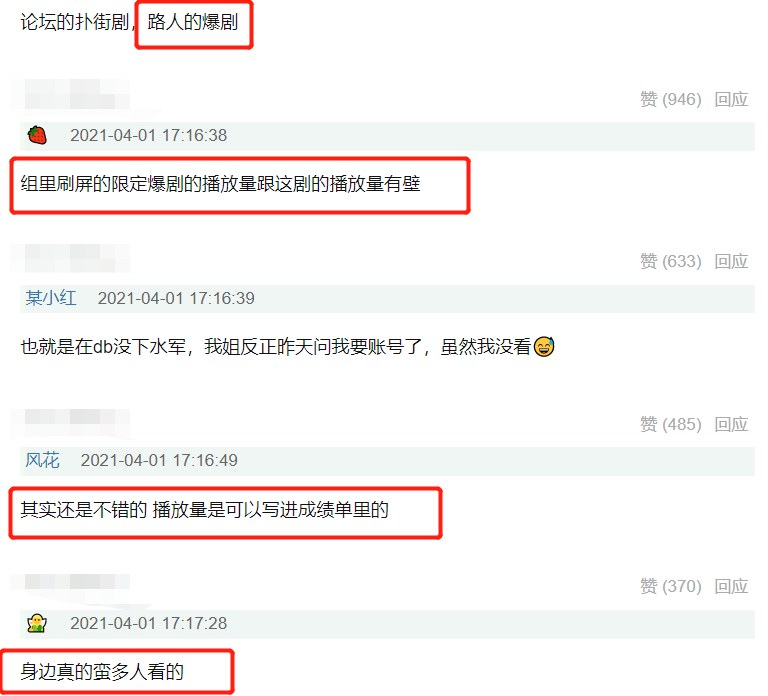Reply to the 633-likes comment via 回应
Image resolution: width=768 pixels, height=696 pixels.
tap(731, 262)
